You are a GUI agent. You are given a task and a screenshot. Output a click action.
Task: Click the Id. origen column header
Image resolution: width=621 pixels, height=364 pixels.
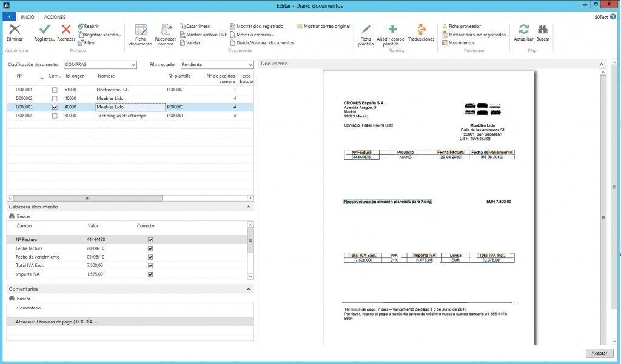[75, 76]
